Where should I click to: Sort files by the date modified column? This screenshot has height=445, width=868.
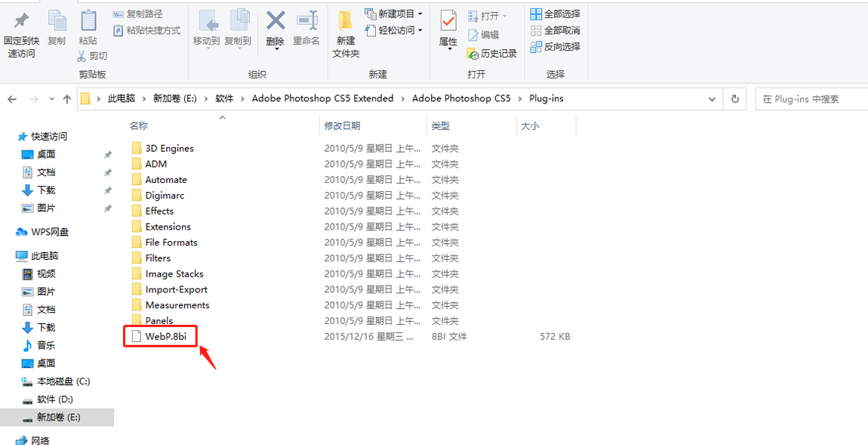click(342, 126)
